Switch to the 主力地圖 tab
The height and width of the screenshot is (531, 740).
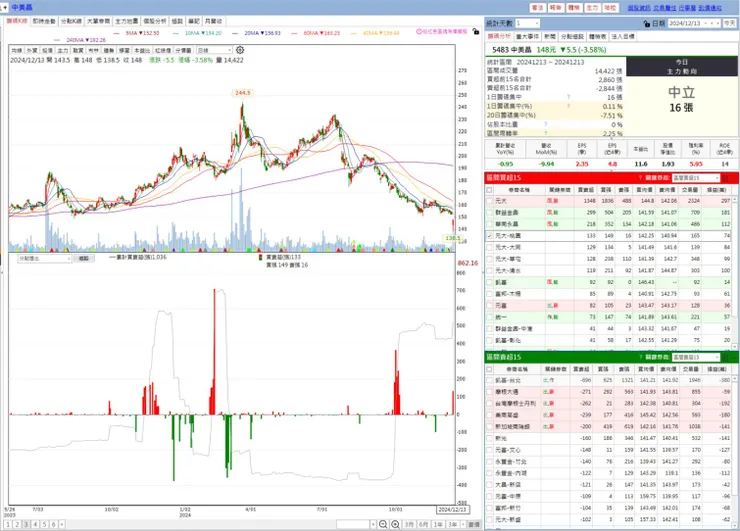pos(127,21)
